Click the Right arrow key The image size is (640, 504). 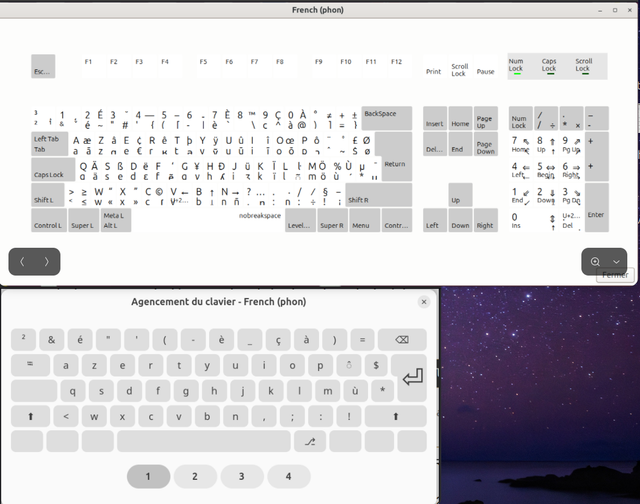tap(486, 220)
